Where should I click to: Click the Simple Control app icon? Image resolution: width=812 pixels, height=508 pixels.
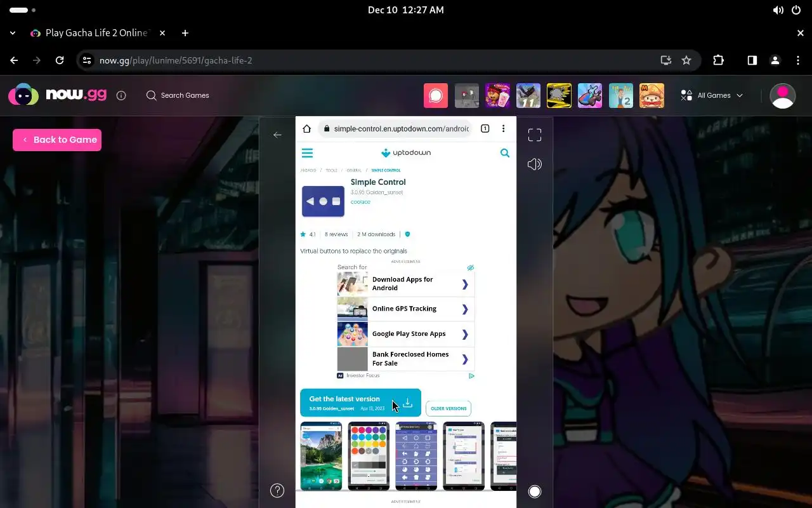[323, 201]
